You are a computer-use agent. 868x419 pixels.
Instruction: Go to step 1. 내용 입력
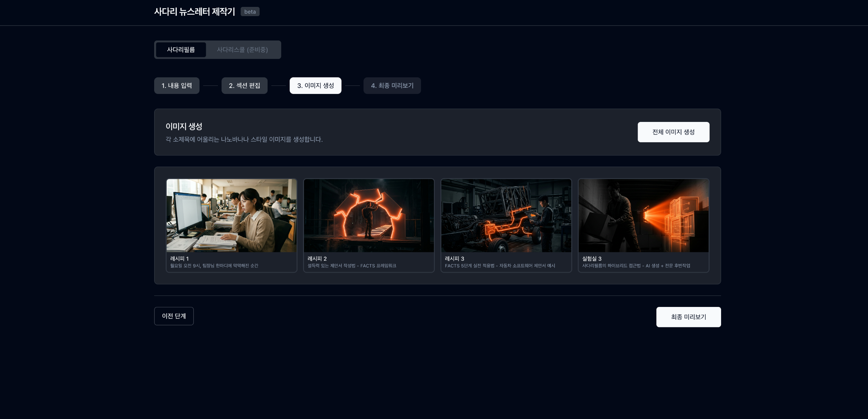176,85
